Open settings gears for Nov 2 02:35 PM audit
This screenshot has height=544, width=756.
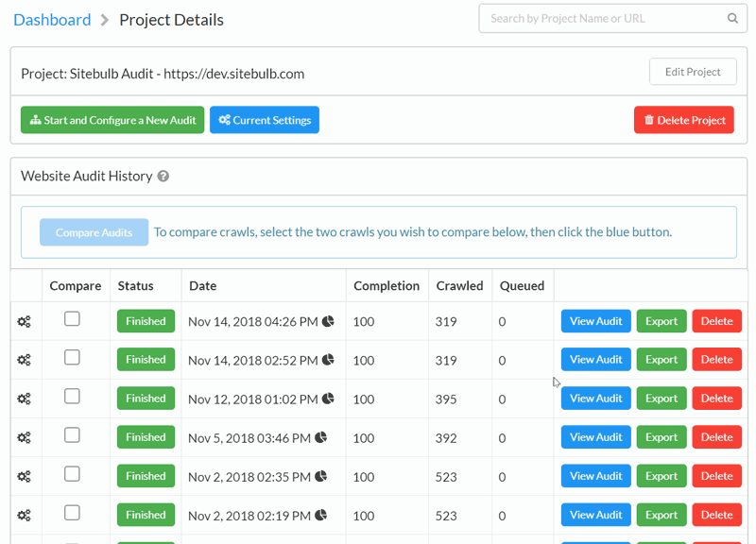point(25,477)
